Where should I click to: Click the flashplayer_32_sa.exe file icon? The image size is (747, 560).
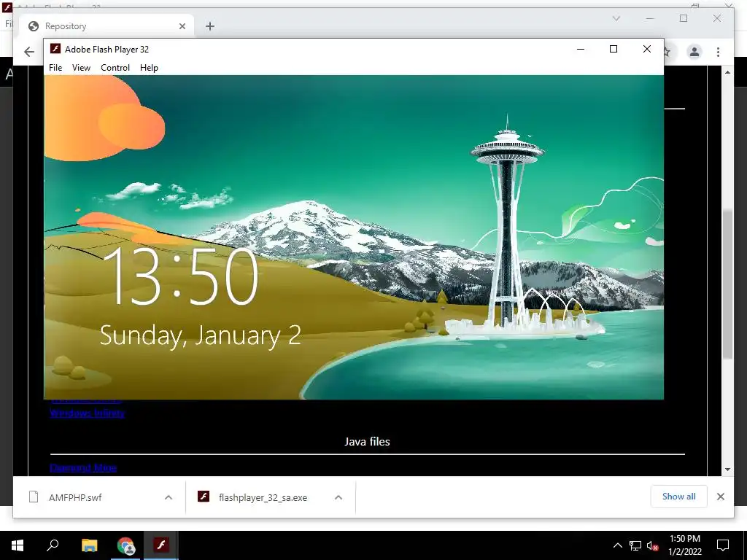[x=204, y=497]
